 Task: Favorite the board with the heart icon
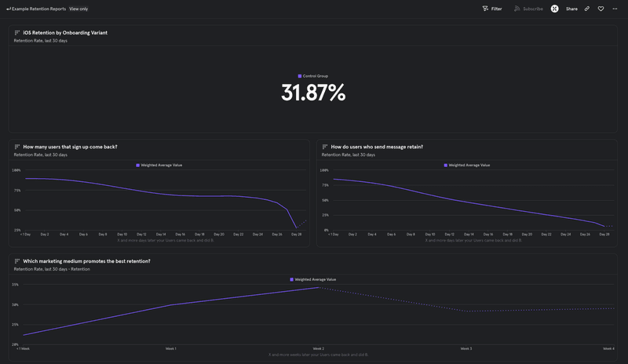601,9
